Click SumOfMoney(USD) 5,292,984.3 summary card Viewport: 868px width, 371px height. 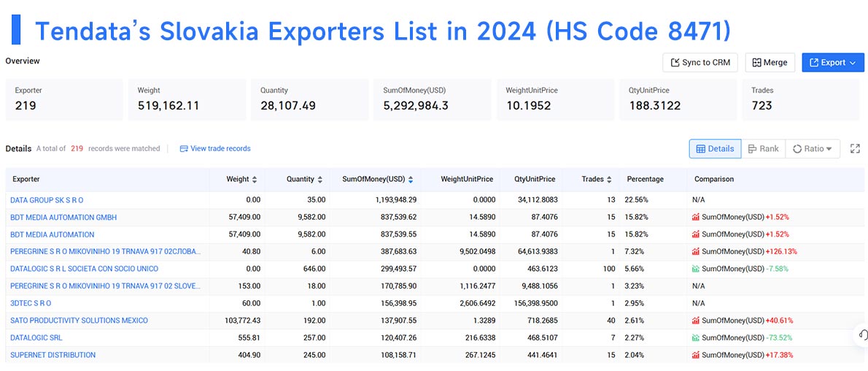coord(433,100)
